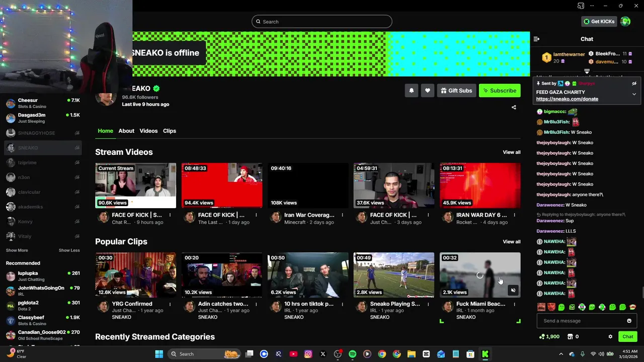Open options menu for YRG Confirmed clip
Screen dimensions: 644x362
(x=170, y=304)
